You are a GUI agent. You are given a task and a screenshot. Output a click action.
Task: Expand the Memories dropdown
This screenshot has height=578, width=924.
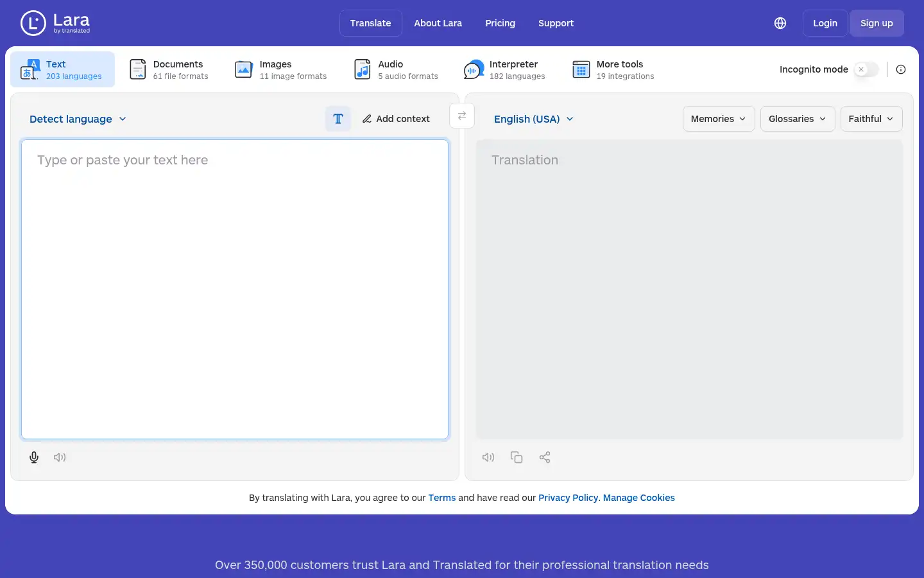[x=719, y=119]
